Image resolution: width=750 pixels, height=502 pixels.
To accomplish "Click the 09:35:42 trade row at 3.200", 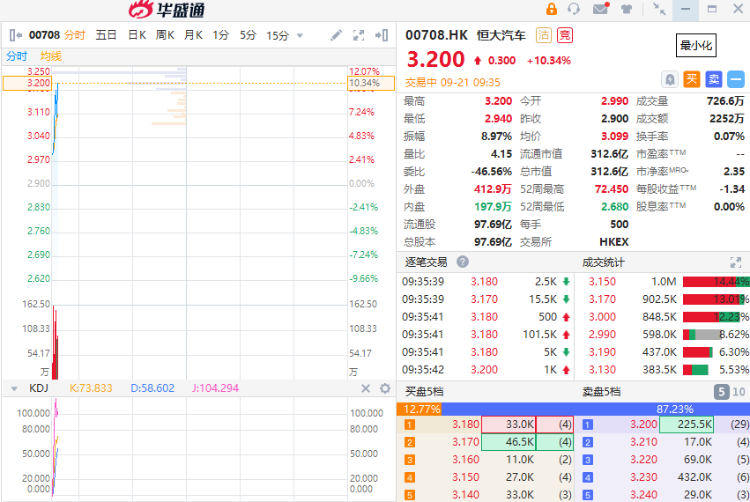I will pyautogui.click(x=485, y=370).
